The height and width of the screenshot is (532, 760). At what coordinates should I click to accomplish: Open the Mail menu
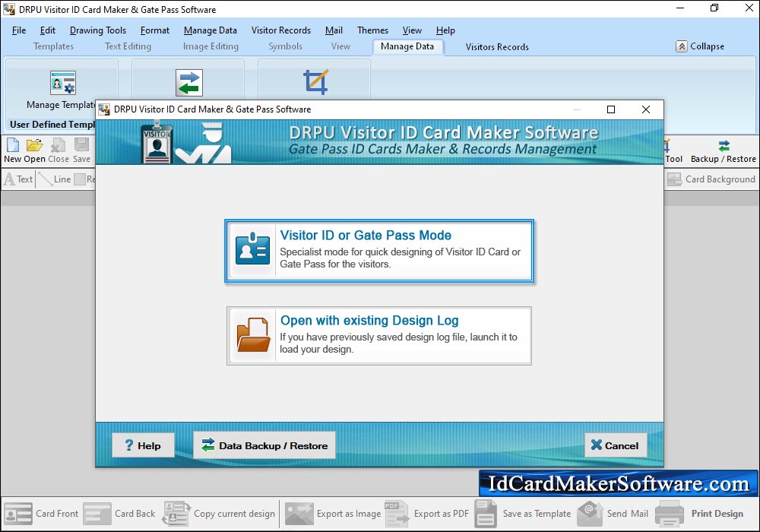(334, 30)
